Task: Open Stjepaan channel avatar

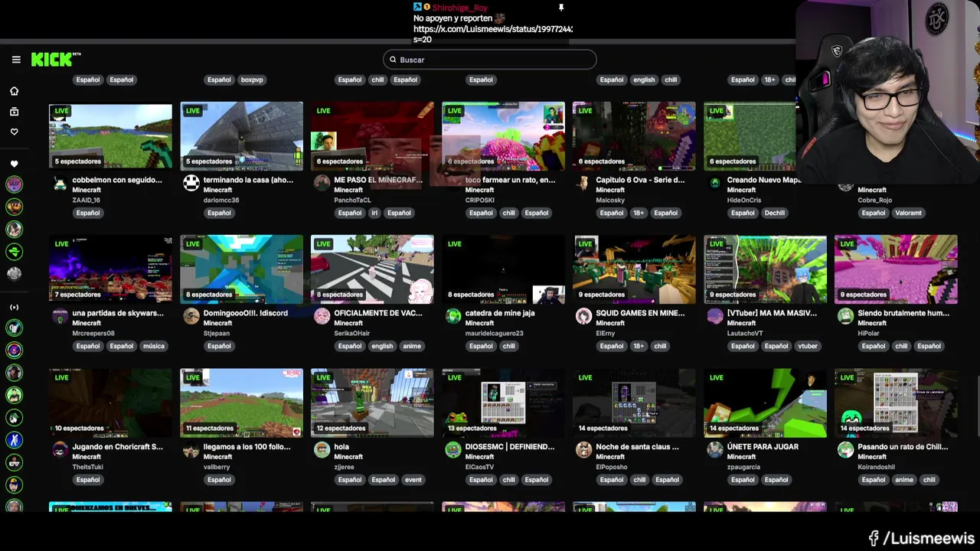Action: [x=191, y=317]
